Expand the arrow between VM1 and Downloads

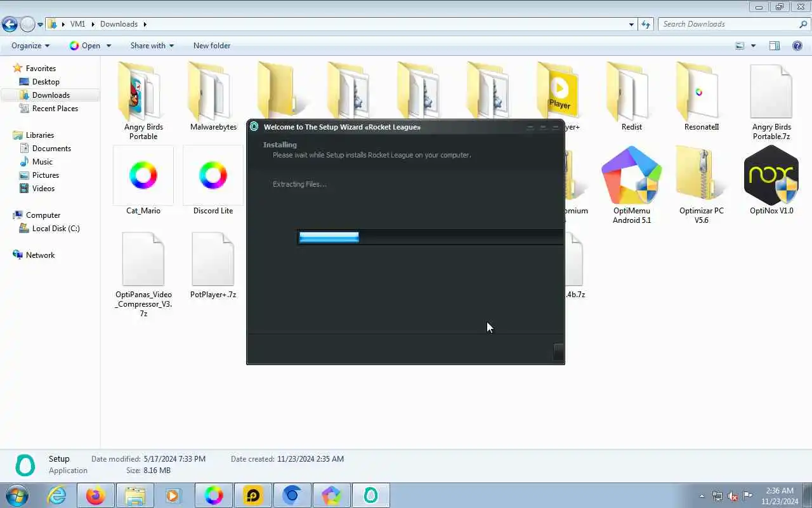[93, 24]
